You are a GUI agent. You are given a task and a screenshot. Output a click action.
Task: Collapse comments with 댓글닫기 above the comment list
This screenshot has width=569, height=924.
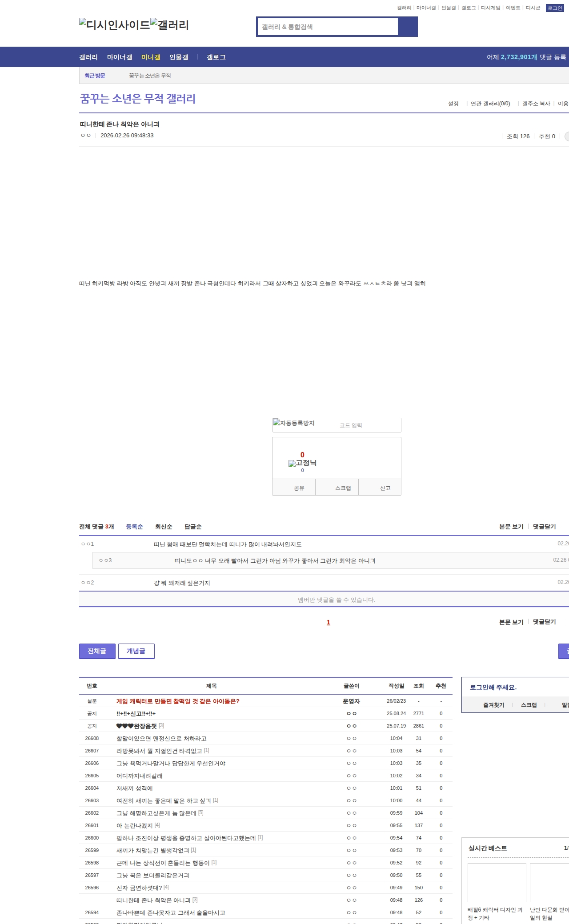pyautogui.click(x=544, y=527)
